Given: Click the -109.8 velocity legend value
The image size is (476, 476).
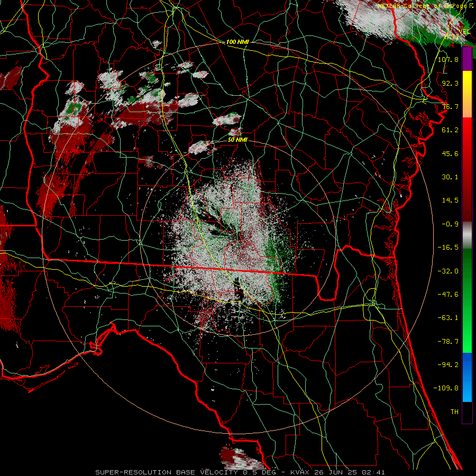Looking at the screenshot, I should [x=446, y=388].
